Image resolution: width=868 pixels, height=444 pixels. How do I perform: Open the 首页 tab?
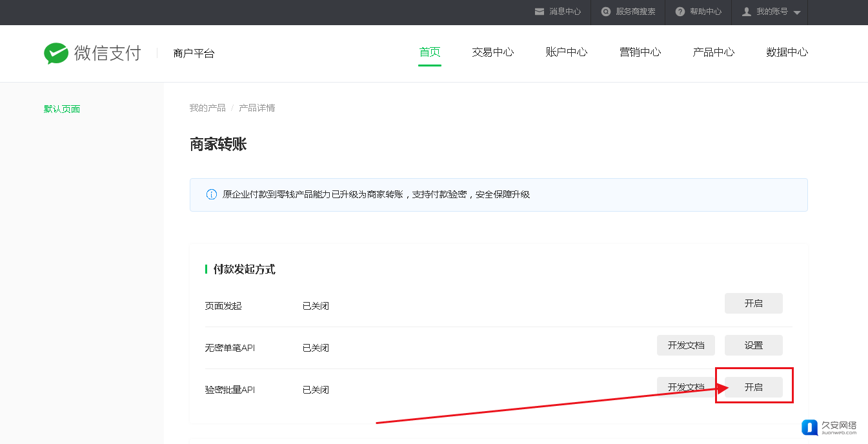430,52
